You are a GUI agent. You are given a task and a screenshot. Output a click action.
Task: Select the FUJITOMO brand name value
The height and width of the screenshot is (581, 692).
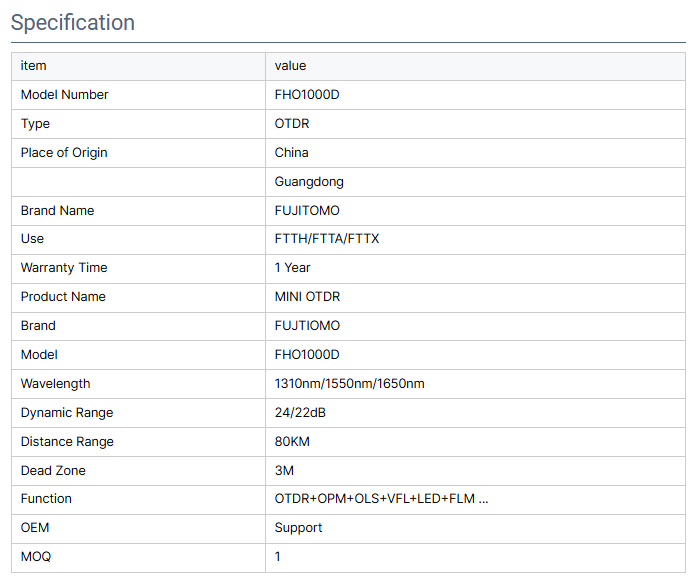pos(307,210)
